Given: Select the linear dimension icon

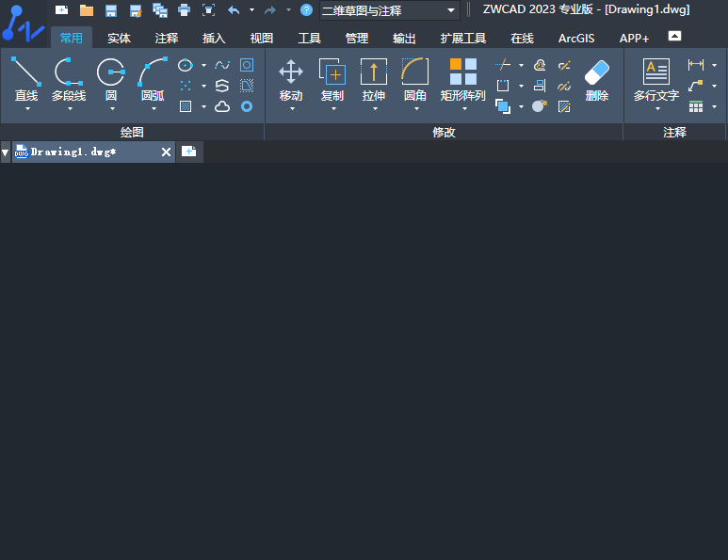Looking at the screenshot, I should pyautogui.click(x=695, y=65).
